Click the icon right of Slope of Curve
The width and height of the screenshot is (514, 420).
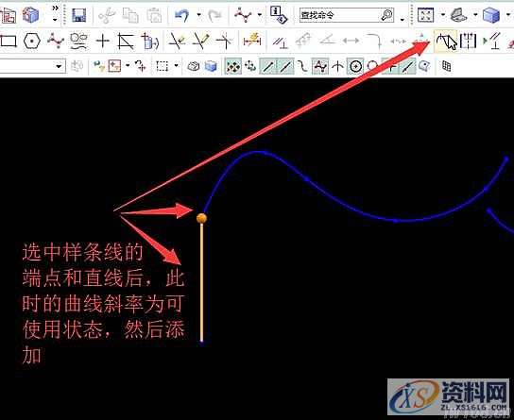click(468, 41)
